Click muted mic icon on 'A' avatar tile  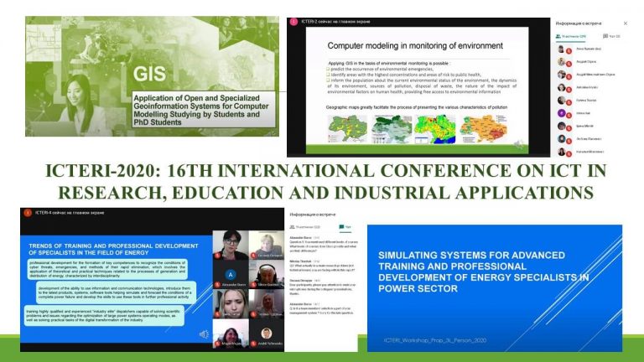pos(218,285)
